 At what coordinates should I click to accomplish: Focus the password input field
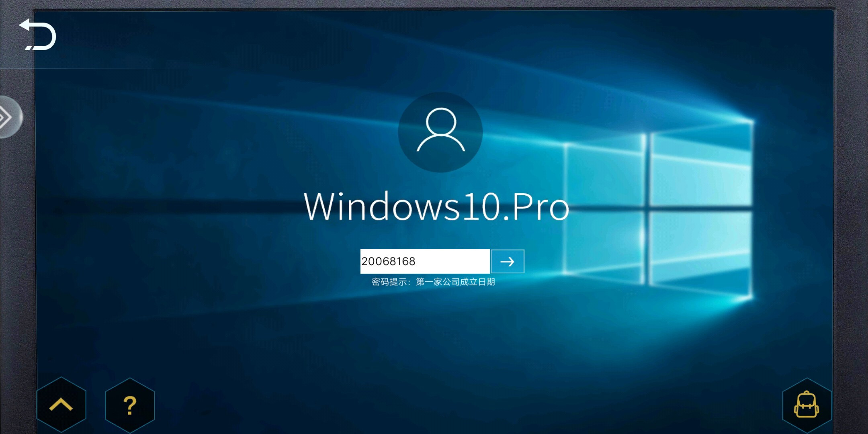(x=425, y=261)
